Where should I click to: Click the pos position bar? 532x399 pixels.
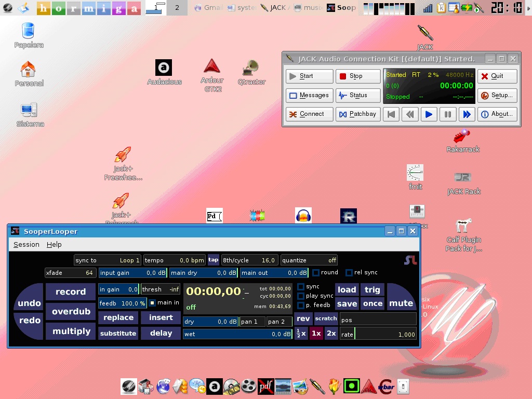378,320
